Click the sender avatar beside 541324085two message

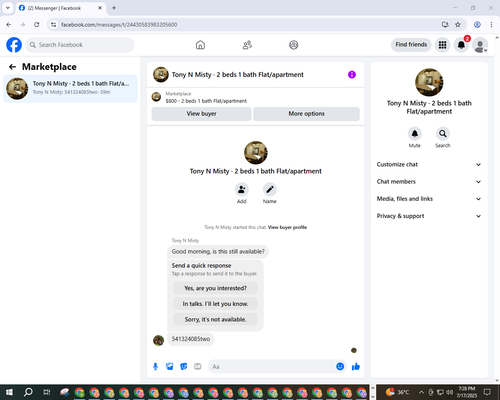[158, 340]
